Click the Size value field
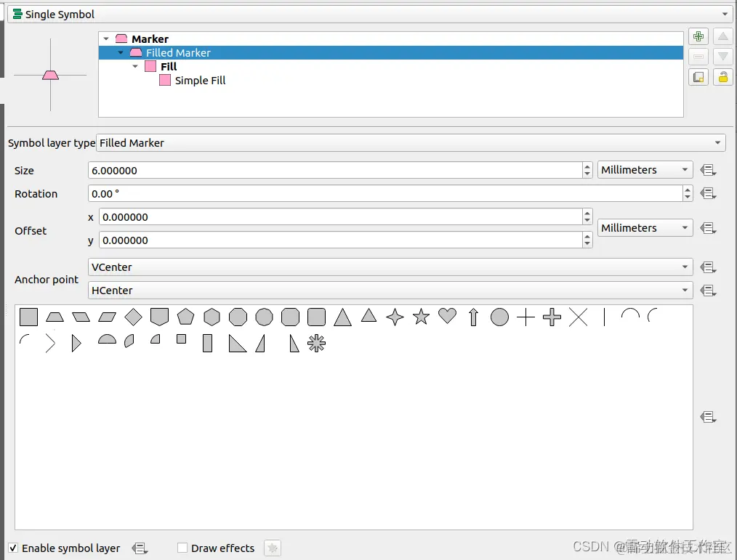 tap(335, 170)
